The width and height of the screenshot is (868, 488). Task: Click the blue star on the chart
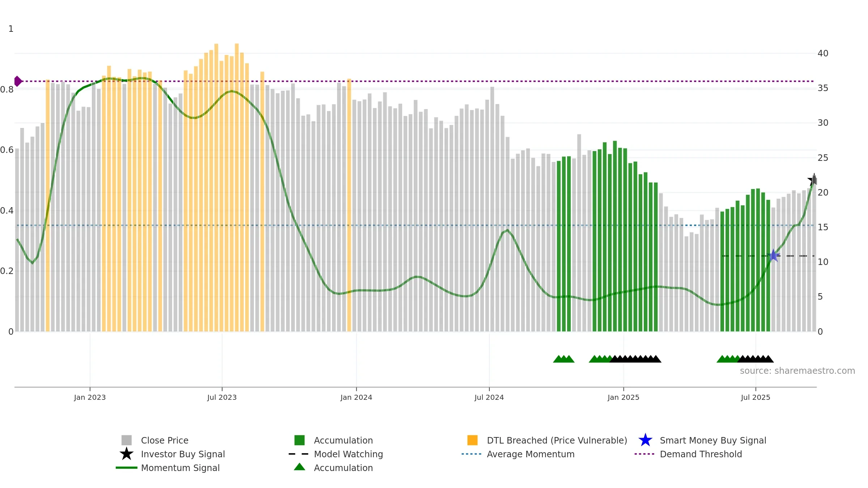(773, 256)
